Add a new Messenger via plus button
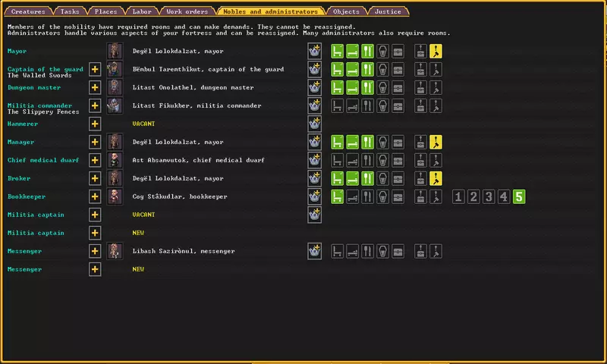The image size is (607, 364). coord(95,269)
